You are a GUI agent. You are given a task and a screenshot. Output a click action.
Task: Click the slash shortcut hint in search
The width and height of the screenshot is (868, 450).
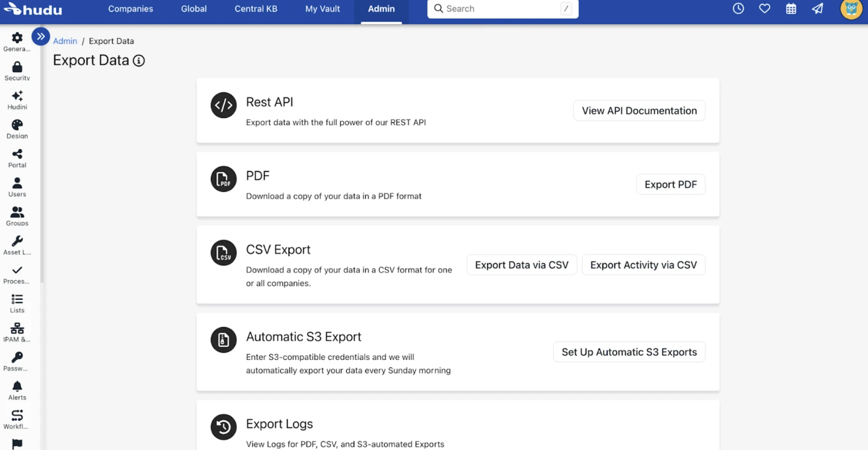tap(566, 9)
